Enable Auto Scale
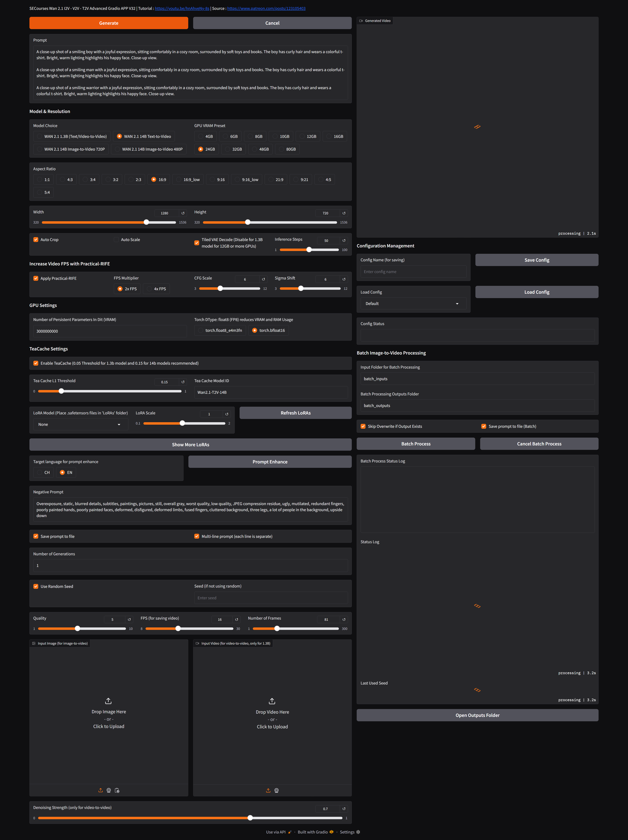 pos(116,240)
